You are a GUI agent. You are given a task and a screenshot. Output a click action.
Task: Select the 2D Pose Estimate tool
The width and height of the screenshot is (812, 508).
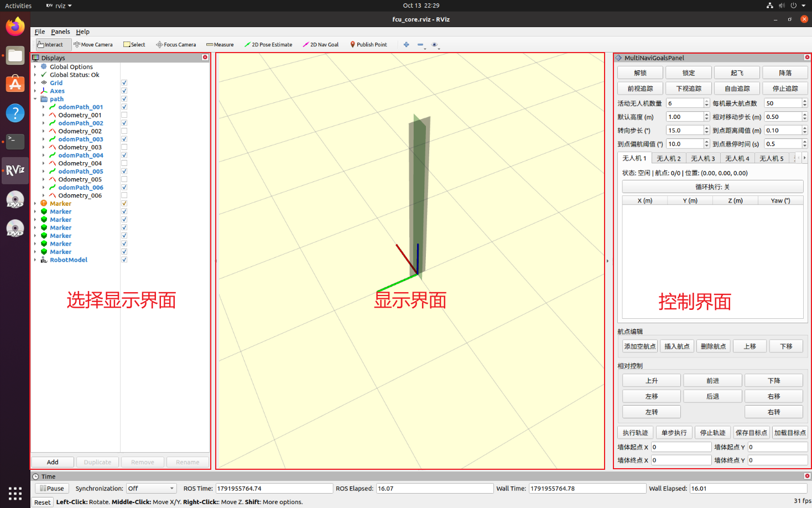[x=268, y=45]
